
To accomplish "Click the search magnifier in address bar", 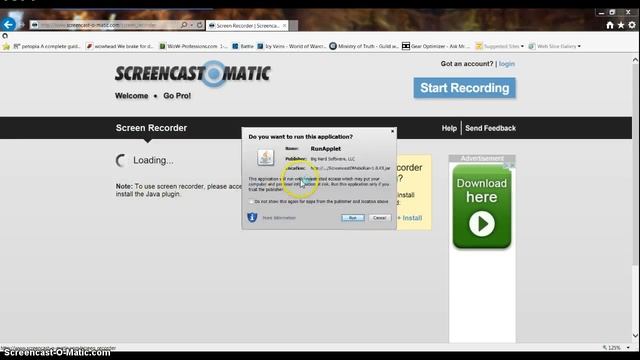I will pyautogui.click(x=184, y=25).
